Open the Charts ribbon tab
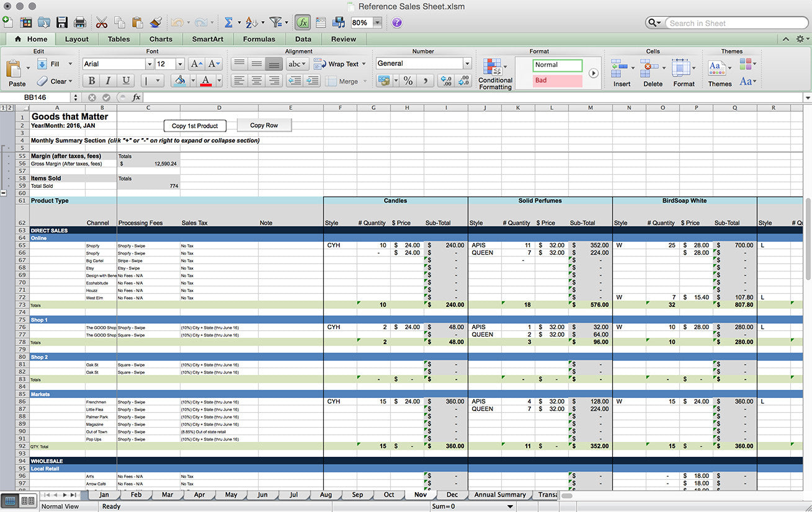 161,39
